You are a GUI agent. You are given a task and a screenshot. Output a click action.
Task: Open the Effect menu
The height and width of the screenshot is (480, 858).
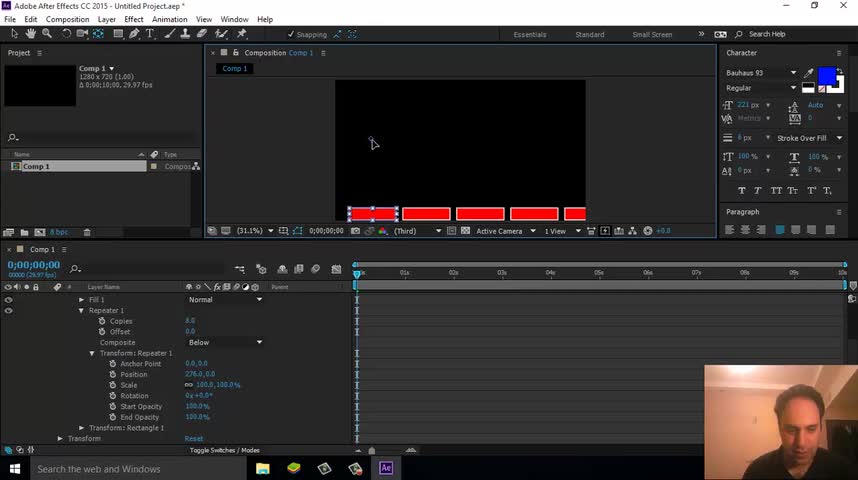click(134, 19)
